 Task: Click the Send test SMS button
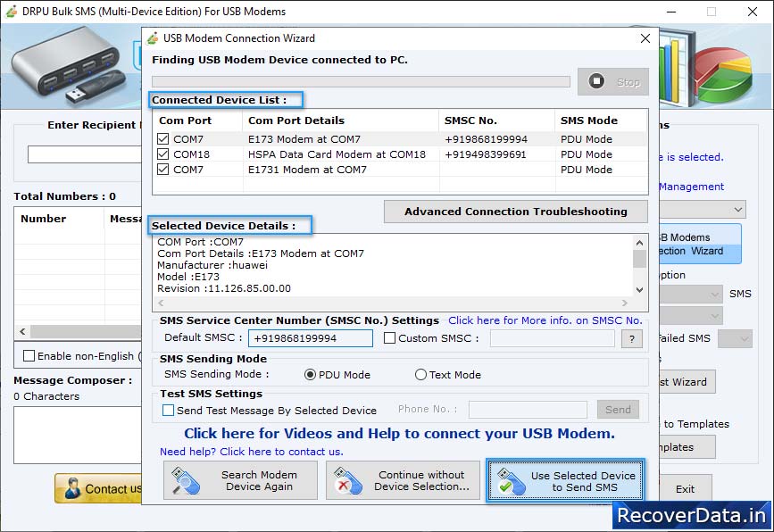coord(618,409)
